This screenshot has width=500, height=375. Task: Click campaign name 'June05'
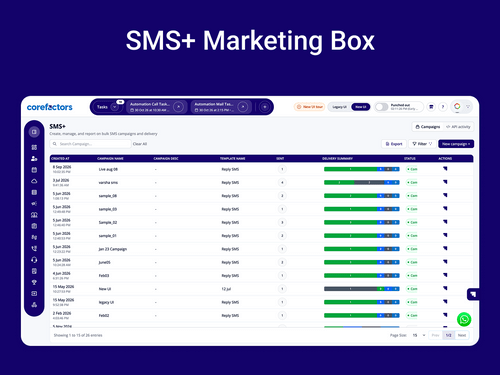pyautogui.click(x=104, y=262)
